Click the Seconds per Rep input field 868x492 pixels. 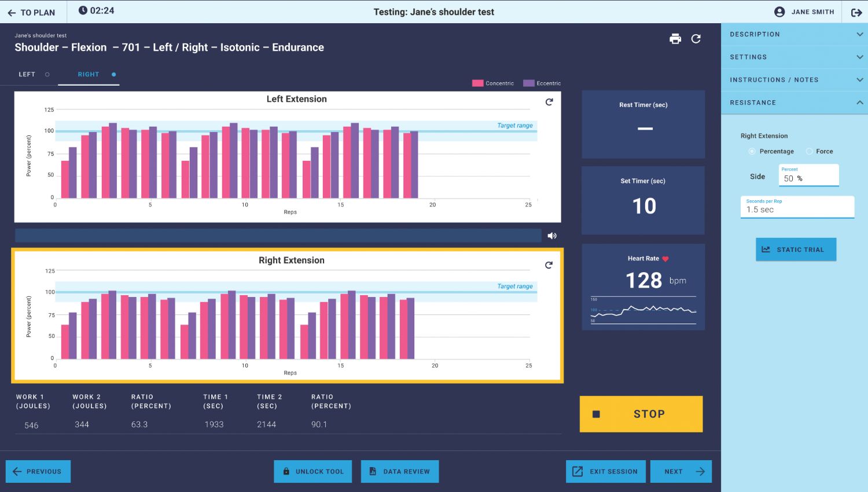tap(797, 210)
